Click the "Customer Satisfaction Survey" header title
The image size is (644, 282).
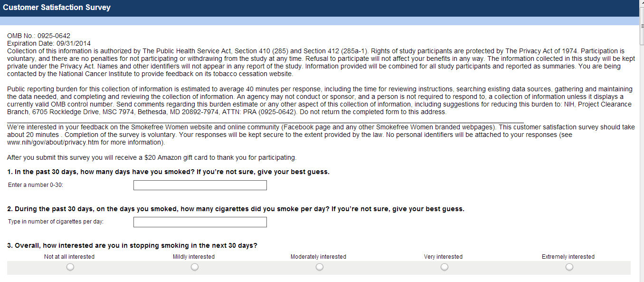point(57,8)
